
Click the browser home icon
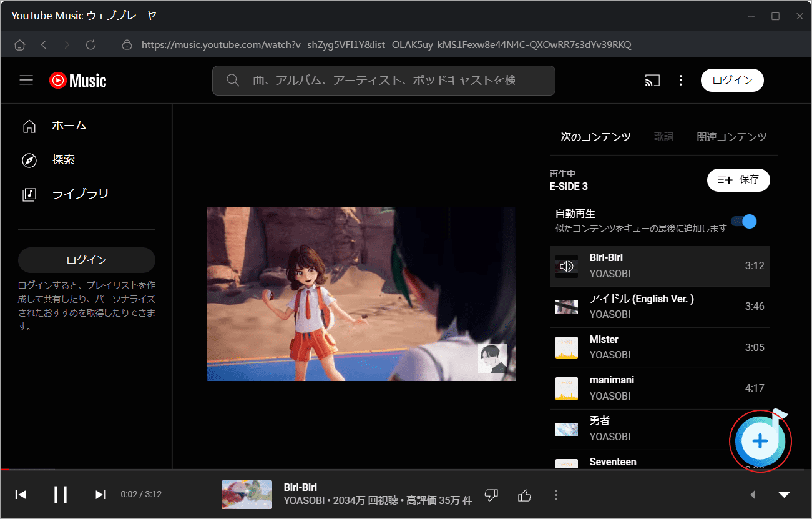[20, 45]
